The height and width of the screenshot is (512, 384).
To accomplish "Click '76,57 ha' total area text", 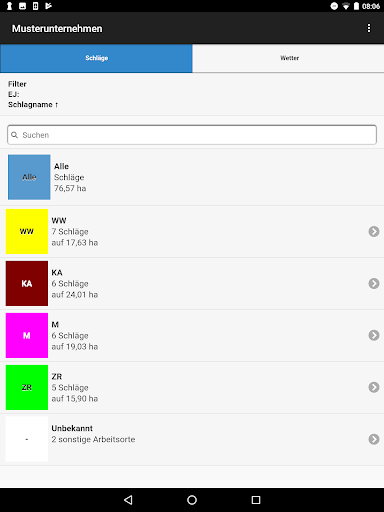I will [70, 188].
